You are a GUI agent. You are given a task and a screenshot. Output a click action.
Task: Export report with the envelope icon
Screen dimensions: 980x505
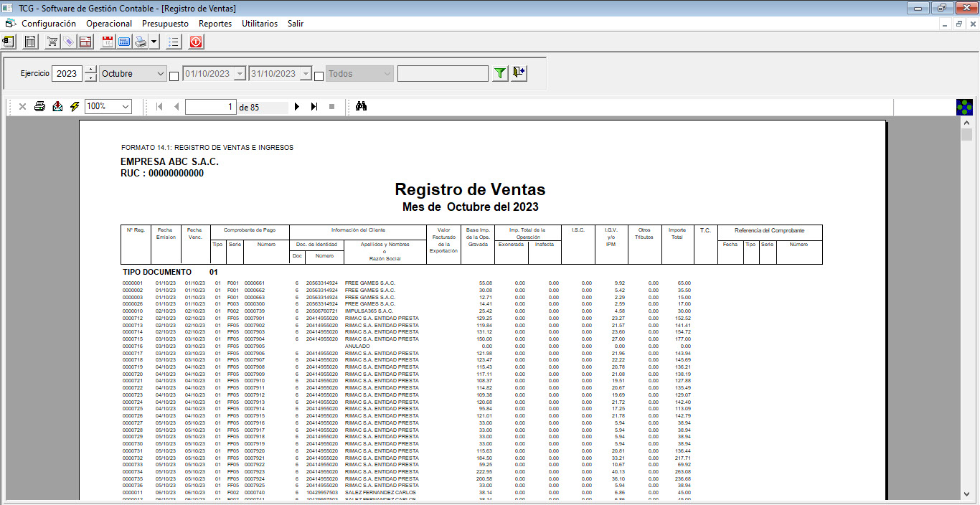57,107
